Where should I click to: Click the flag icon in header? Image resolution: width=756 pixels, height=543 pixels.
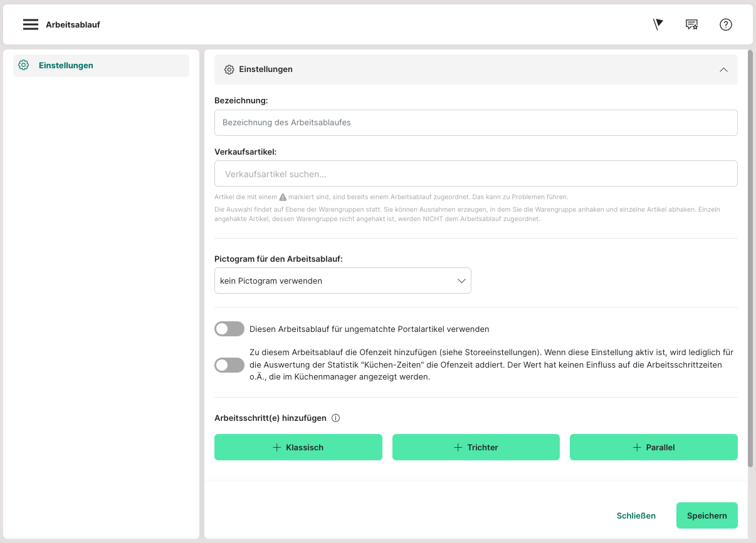coord(658,24)
